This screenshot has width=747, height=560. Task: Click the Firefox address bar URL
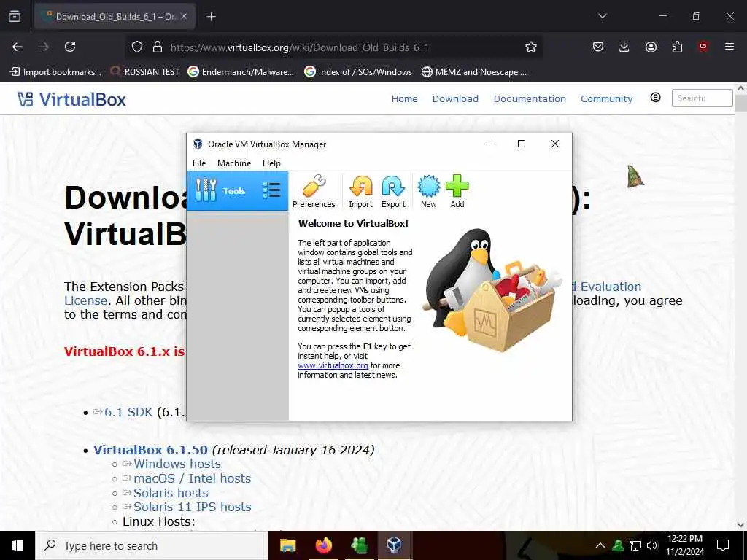point(299,47)
